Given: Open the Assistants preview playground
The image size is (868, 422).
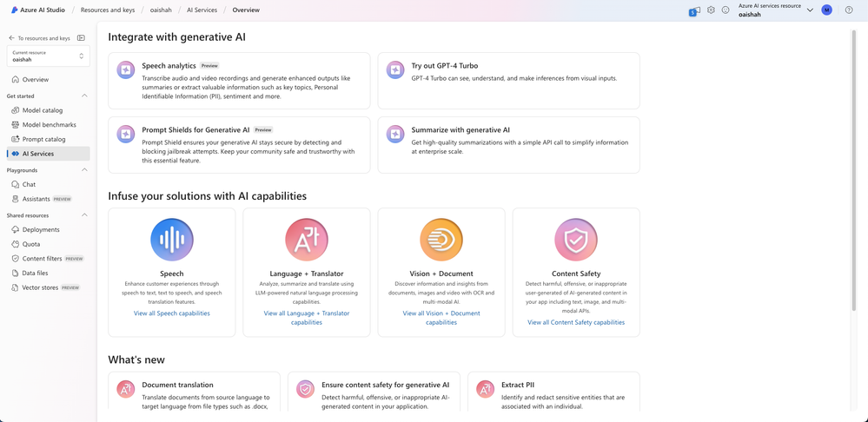Looking at the screenshot, I should (48, 199).
